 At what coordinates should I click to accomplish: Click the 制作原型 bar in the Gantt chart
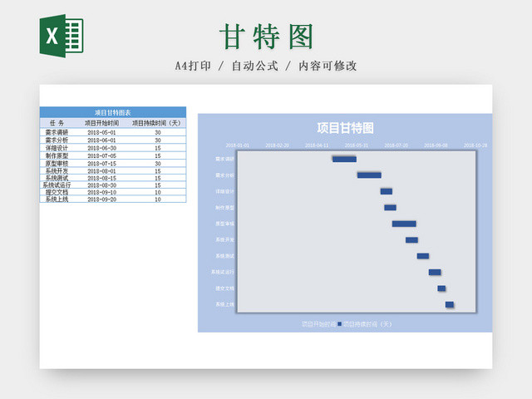(390, 208)
